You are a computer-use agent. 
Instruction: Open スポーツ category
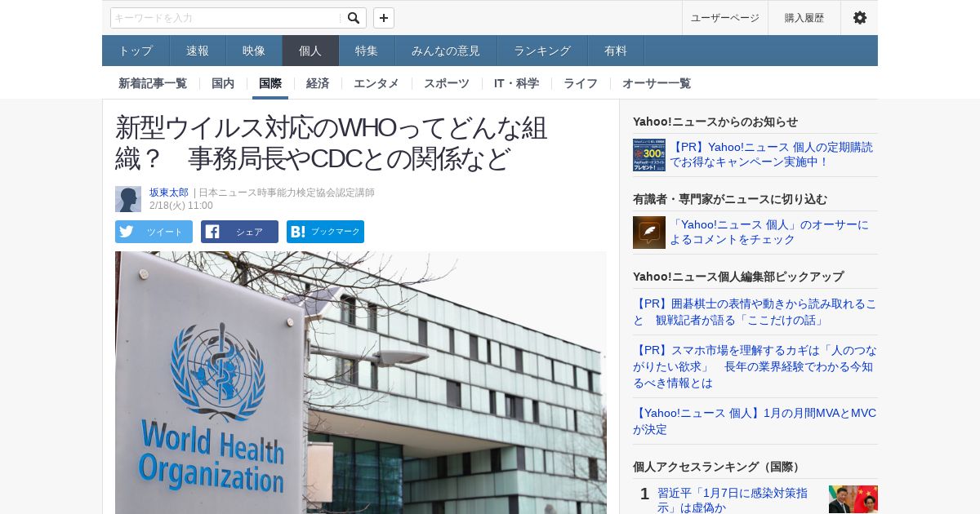point(447,83)
